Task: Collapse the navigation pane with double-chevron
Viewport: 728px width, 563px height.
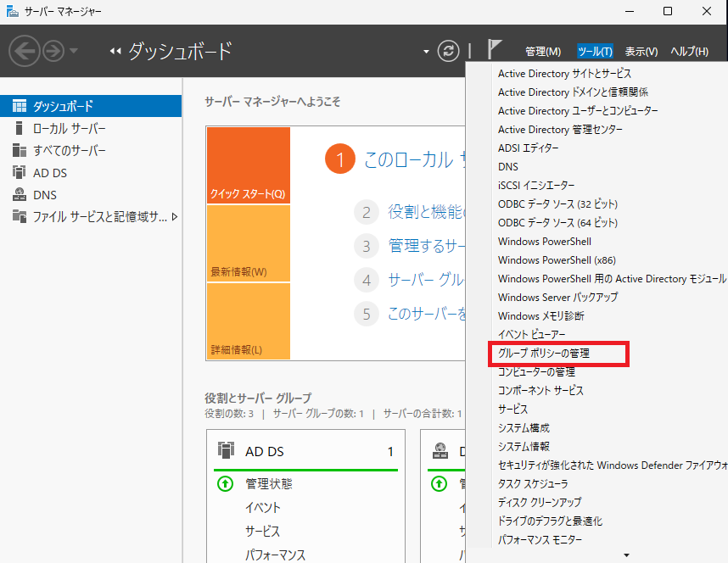Action: [115, 50]
